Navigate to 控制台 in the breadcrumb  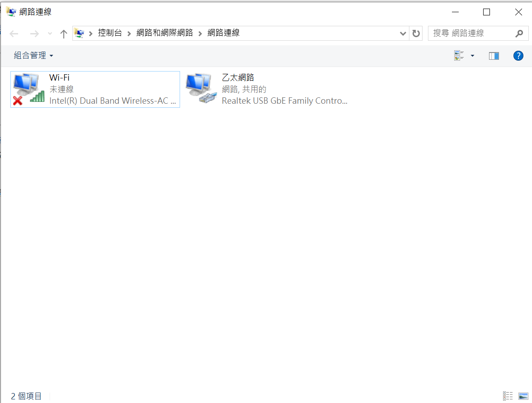[x=110, y=33]
